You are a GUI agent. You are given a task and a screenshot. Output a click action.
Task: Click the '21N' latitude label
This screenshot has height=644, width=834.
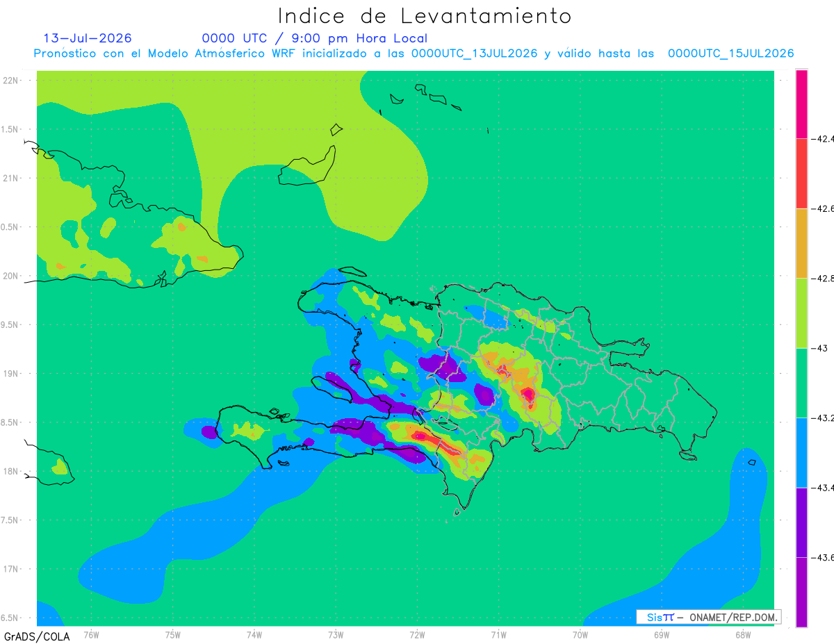[x=10, y=178]
